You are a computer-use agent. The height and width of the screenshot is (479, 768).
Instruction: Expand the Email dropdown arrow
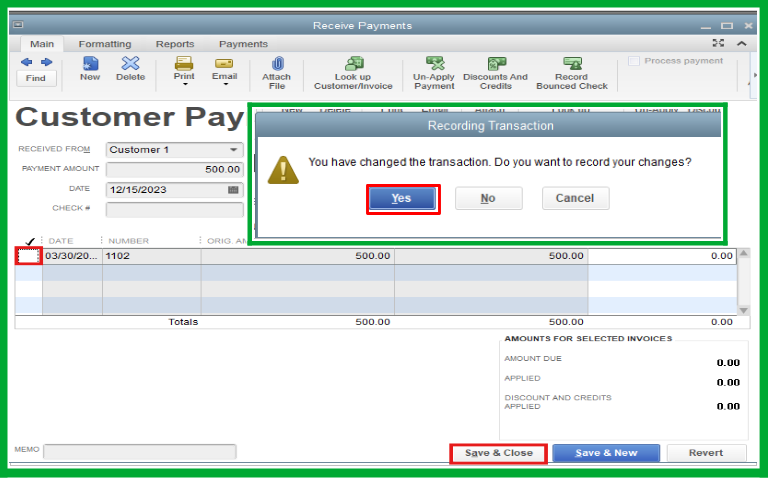(225, 85)
